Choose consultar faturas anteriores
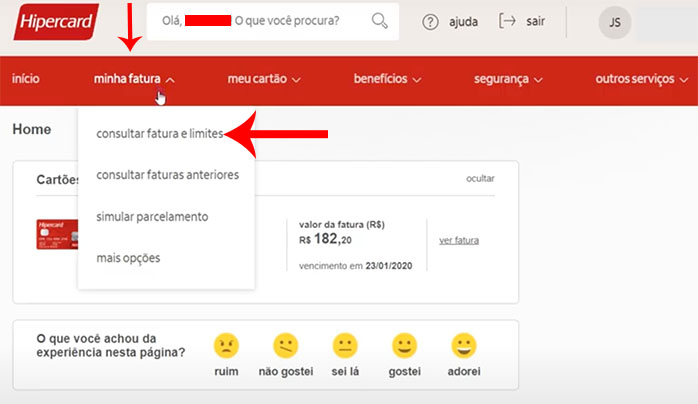 [167, 175]
